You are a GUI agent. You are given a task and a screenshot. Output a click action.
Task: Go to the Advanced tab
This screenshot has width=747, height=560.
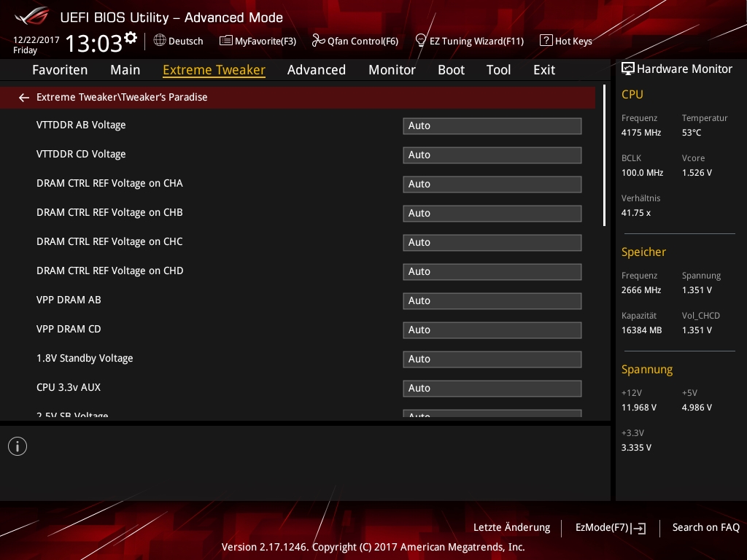click(317, 70)
